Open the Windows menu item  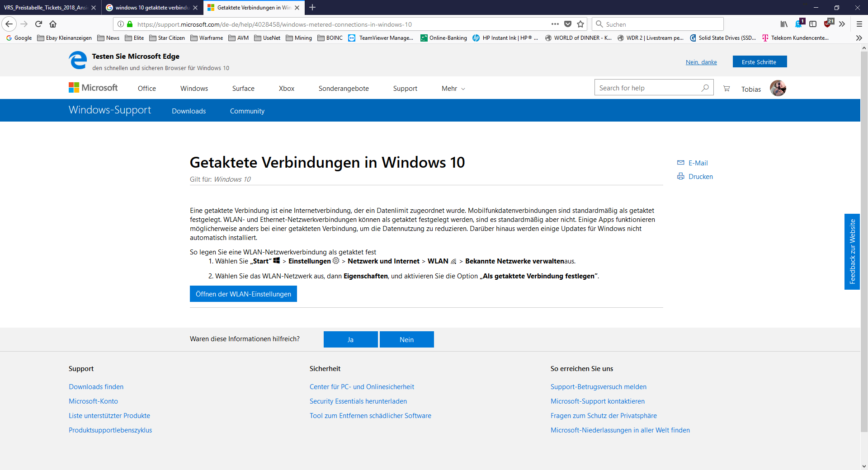[194, 89]
